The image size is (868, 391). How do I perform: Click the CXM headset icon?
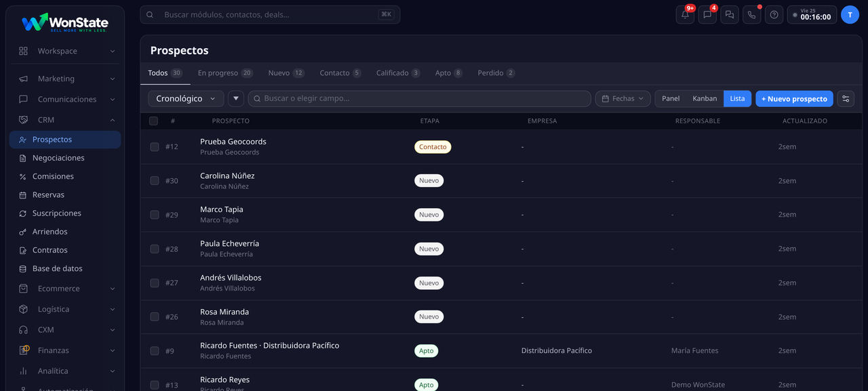24,330
